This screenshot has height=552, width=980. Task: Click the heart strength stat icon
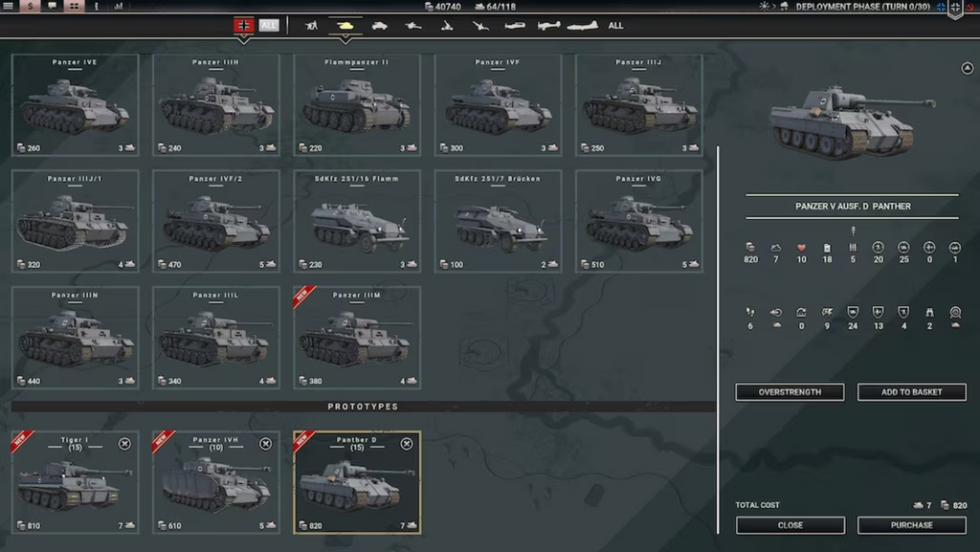[801, 247]
